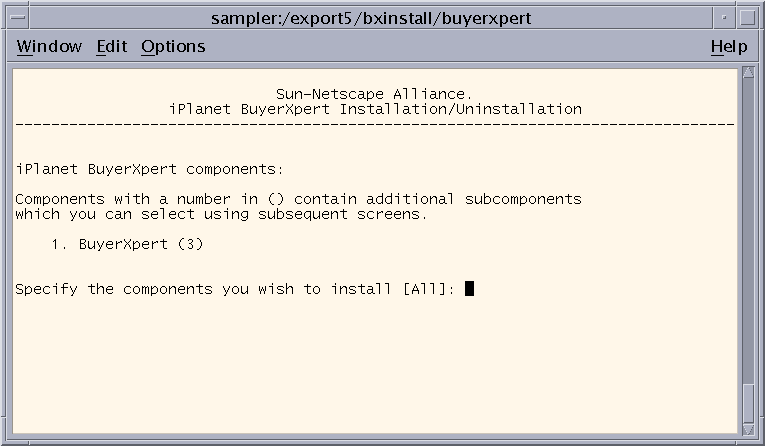
Task: Click the "1. BuyerXpert (3)" component line
Action: click(127, 244)
